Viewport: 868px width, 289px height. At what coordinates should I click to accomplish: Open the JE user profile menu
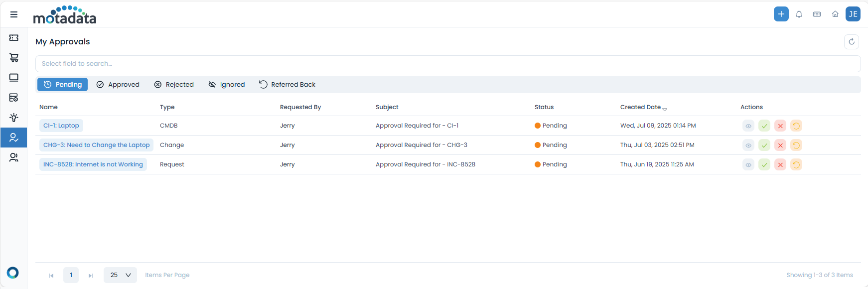pos(853,14)
